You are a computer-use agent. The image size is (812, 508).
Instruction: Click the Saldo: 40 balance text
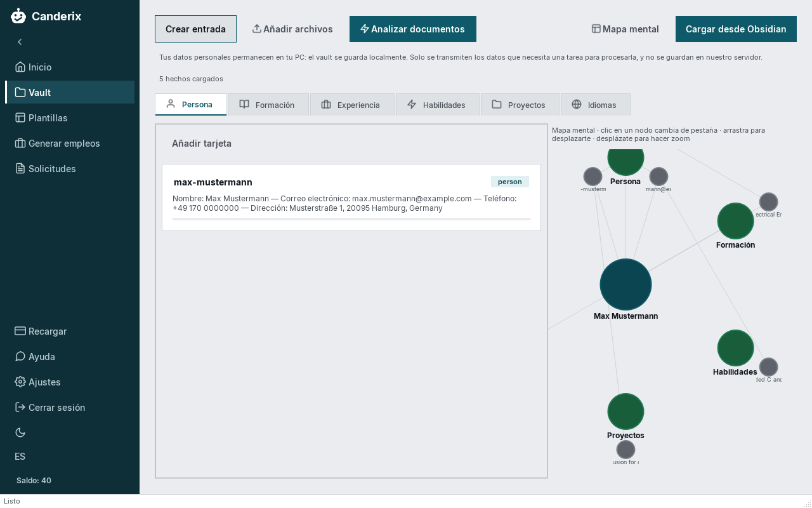click(x=34, y=481)
